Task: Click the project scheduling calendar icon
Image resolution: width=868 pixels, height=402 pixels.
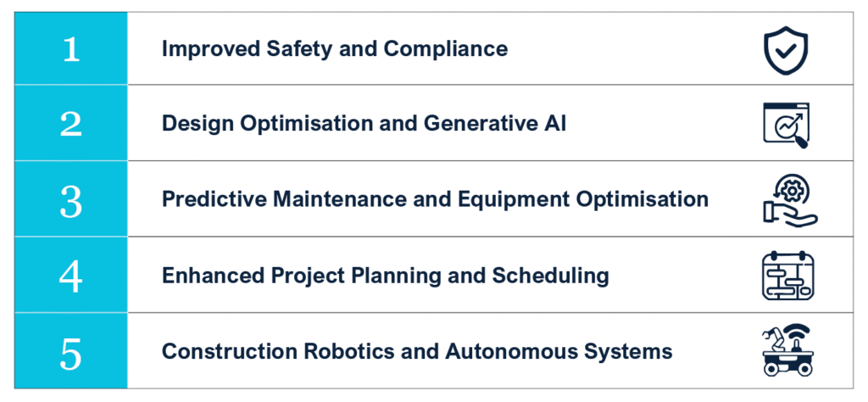Action: (787, 275)
